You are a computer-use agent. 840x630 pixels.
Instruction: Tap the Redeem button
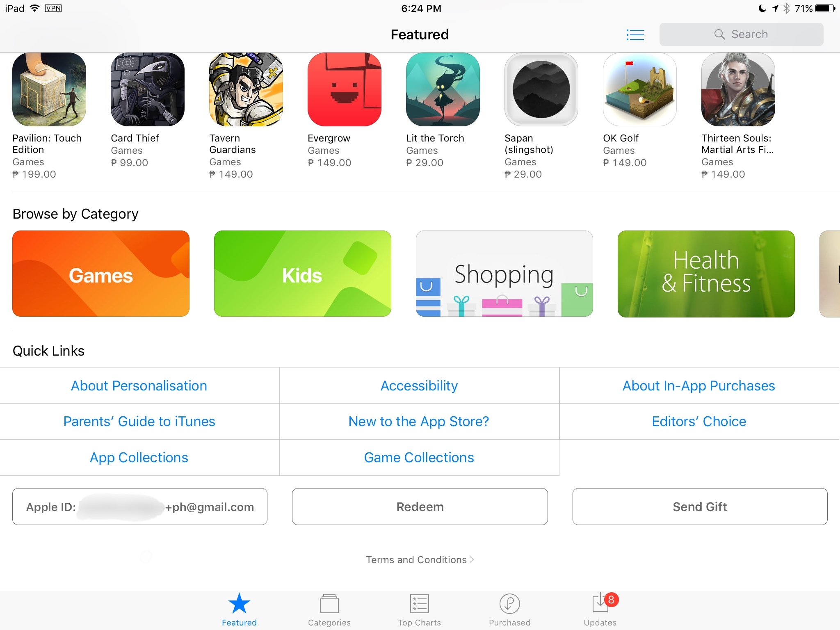419,506
